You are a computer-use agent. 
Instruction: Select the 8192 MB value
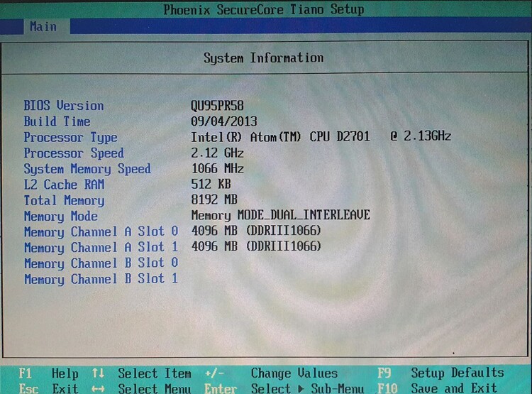pyautogui.click(x=214, y=199)
